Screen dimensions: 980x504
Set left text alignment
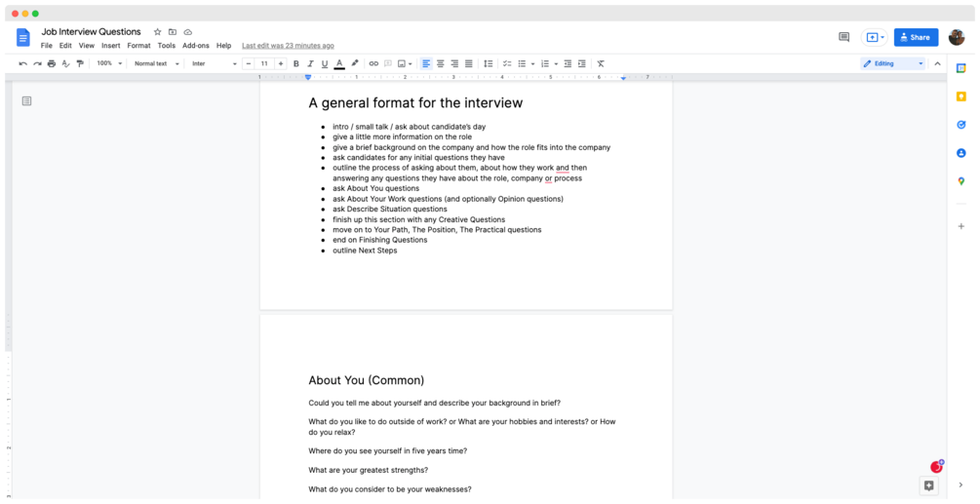coord(426,63)
